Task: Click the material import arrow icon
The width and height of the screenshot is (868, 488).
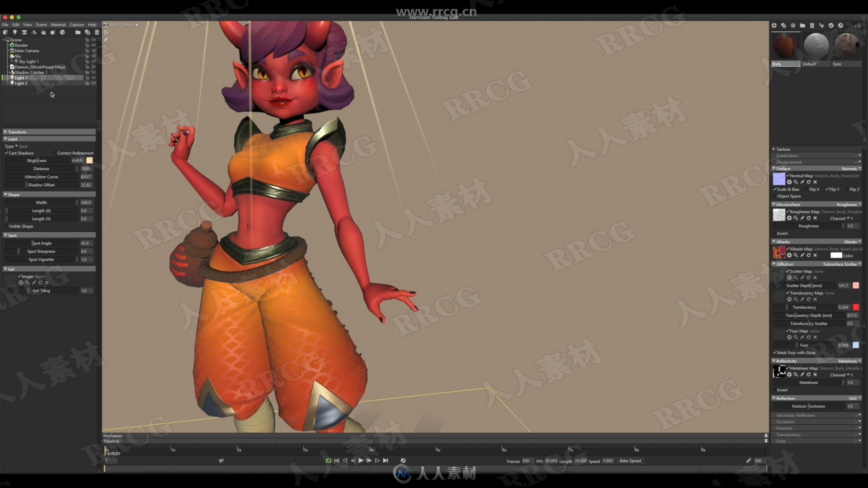Action: point(831,26)
